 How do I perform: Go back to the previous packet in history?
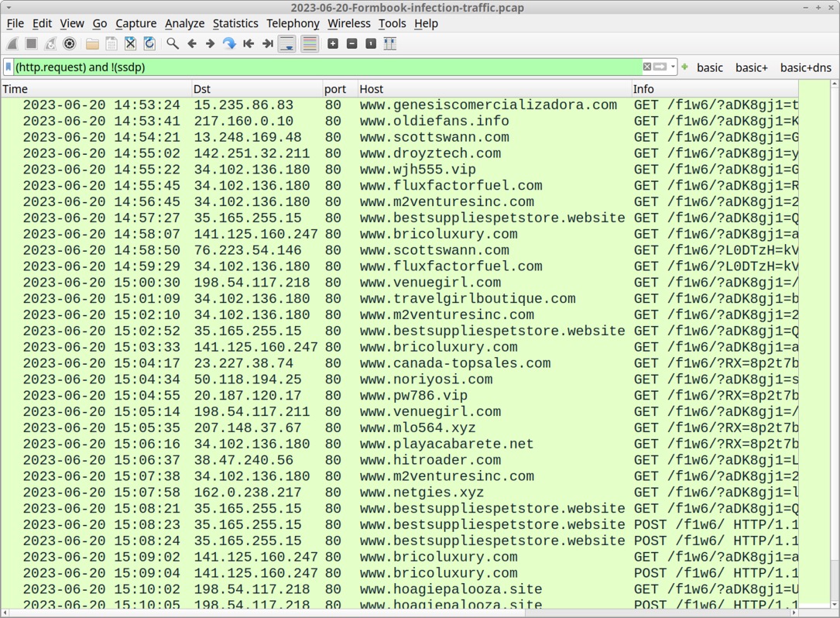[x=192, y=44]
